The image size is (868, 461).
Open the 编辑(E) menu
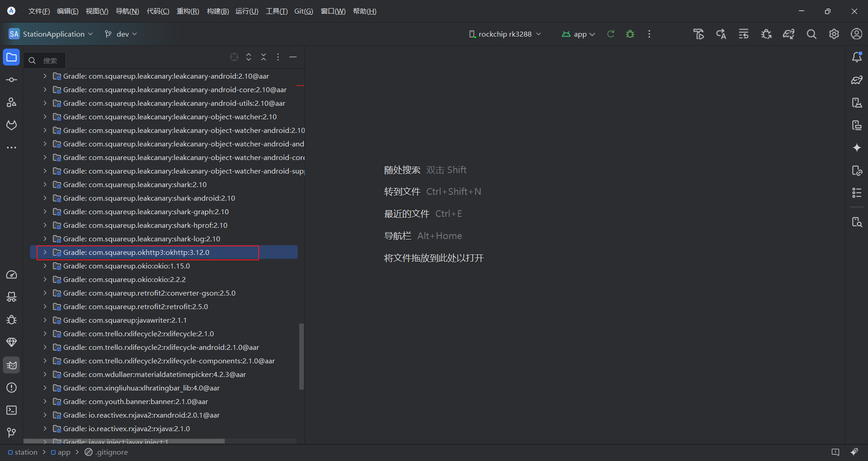pyautogui.click(x=67, y=11)
